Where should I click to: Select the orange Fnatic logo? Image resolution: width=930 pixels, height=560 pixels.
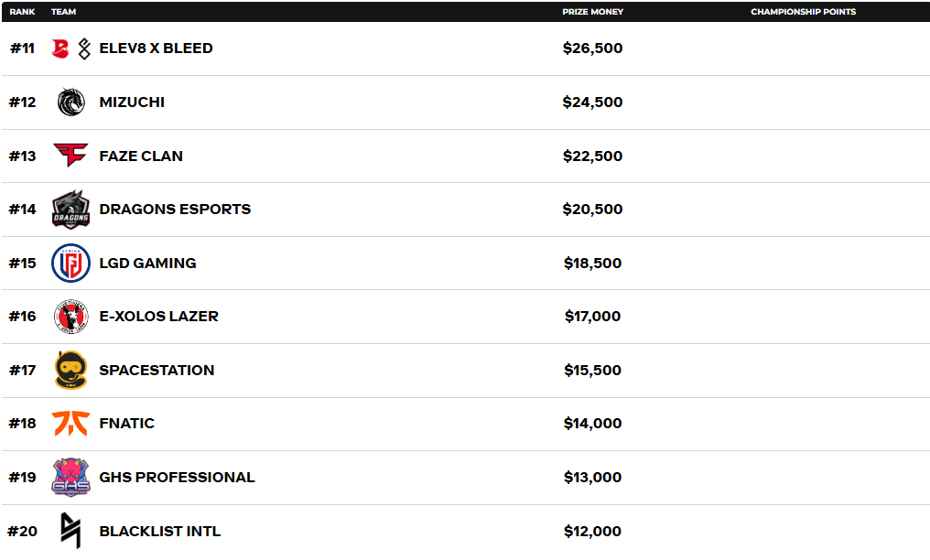[70, 424]
